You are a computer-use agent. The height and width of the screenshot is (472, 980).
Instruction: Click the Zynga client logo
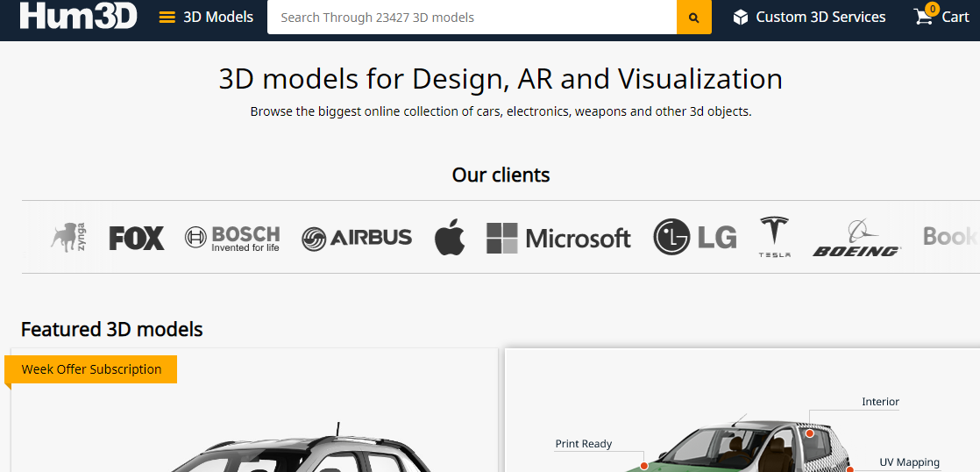tap(68, 238)
